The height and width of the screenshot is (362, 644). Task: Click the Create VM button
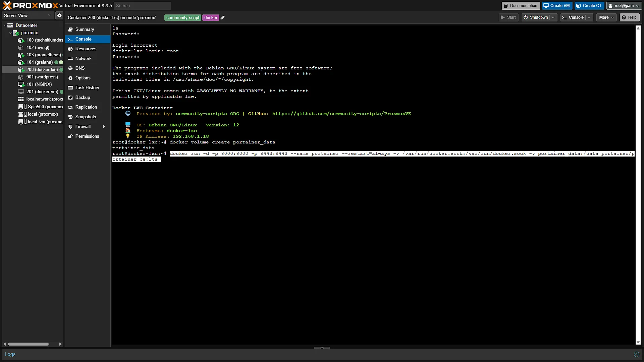coord(557,6)
